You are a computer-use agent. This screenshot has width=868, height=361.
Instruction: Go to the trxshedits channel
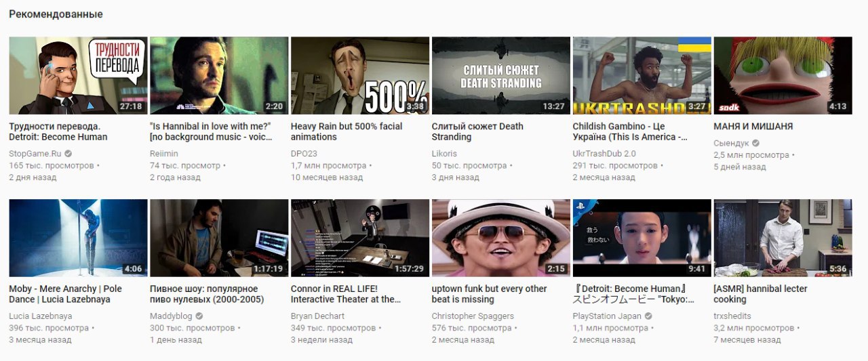tap(732, 316)
